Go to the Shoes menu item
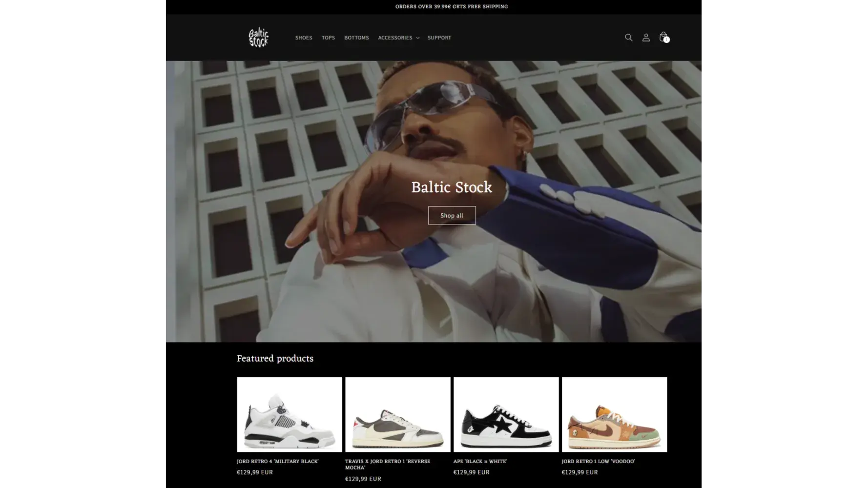 coord(303,38)
